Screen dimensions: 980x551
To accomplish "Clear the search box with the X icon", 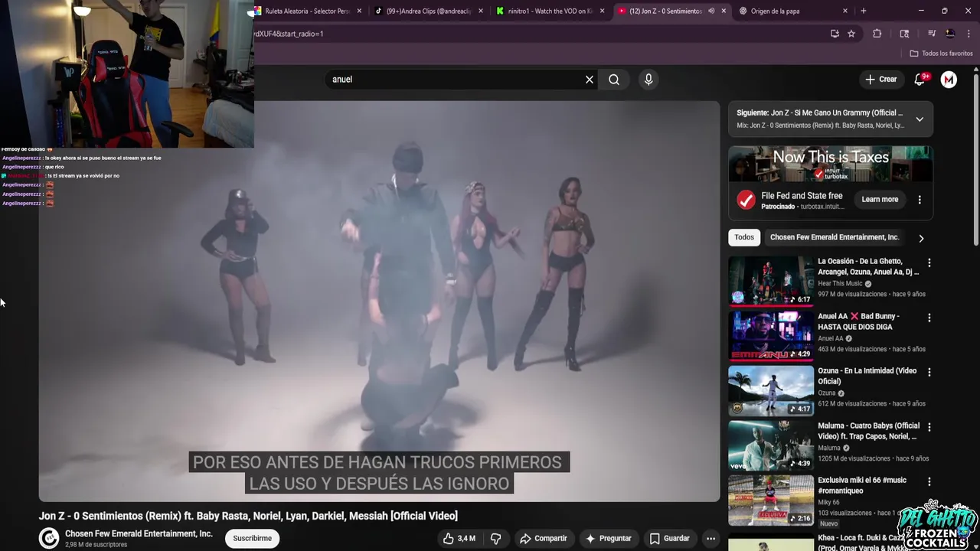I will click(x=590, y=80).
